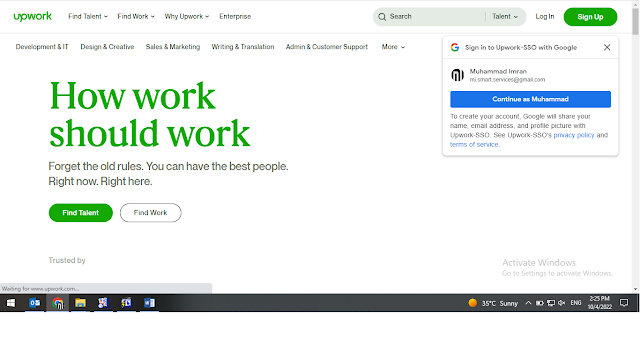
Task: Open the privacy policy link
Action: 573,135
